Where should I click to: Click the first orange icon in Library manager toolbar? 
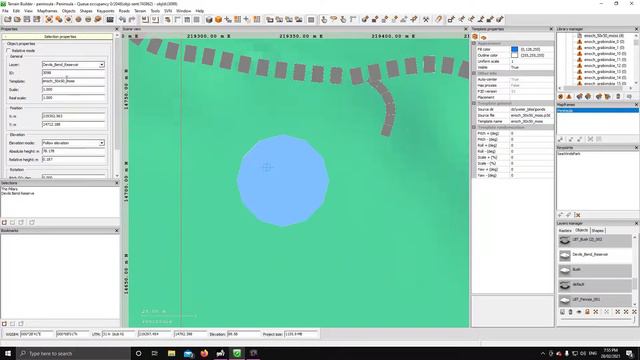pyautogui.click(x=561, y=96)
